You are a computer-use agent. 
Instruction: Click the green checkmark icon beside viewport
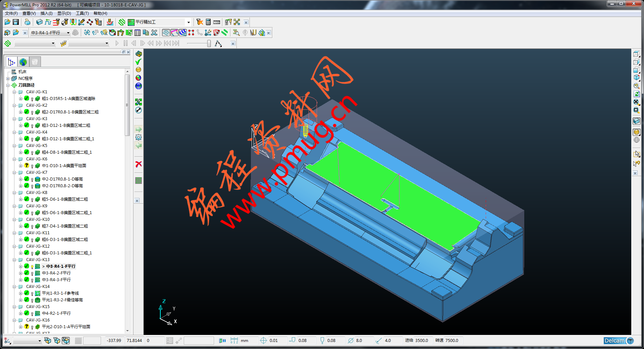(x=138, y=62)
